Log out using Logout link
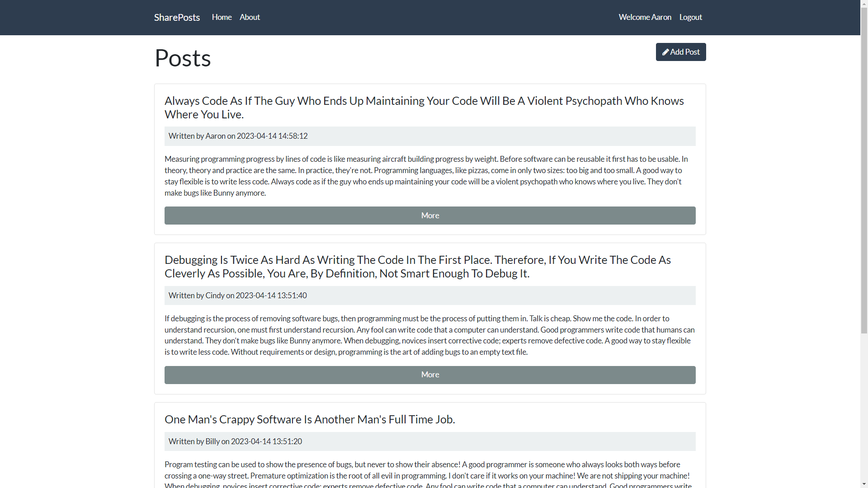 click(690, 17)
